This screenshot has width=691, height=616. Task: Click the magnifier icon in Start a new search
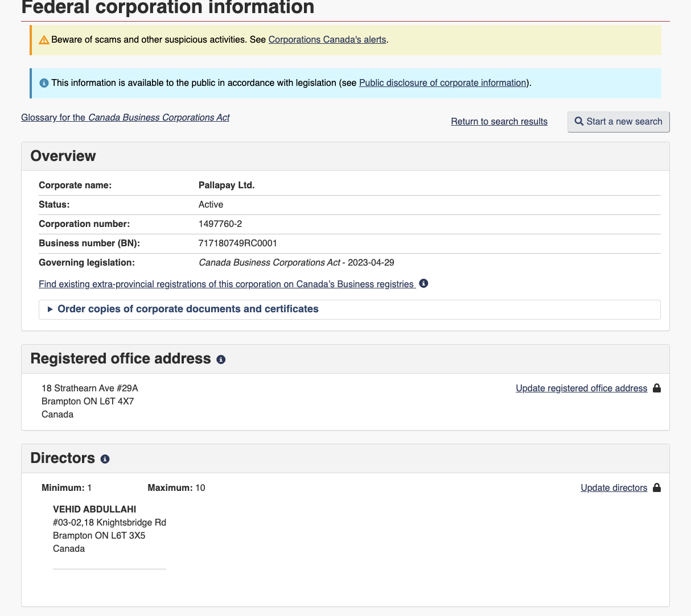[x=579, y=121]
